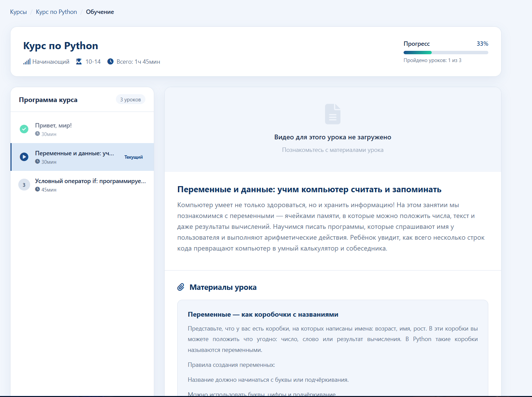This screenshot has width=532, height=397.
Task: Click the clock icon under Условный оператор if
Action: (37, 190)
